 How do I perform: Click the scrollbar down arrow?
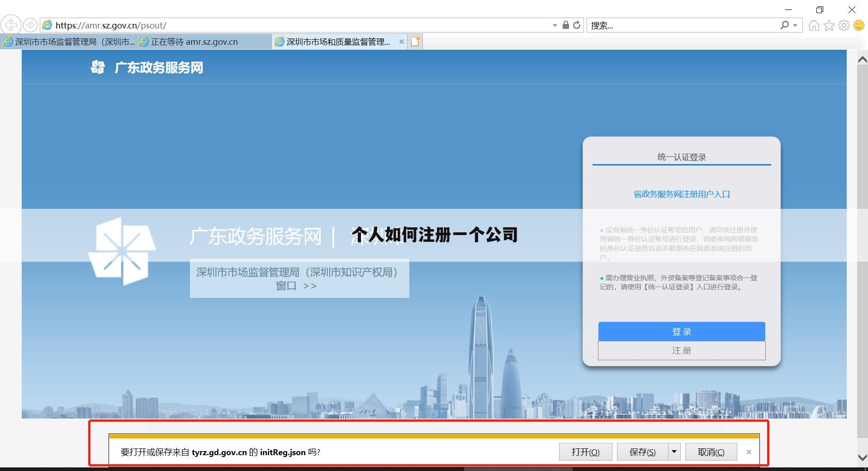click(862, 457)
